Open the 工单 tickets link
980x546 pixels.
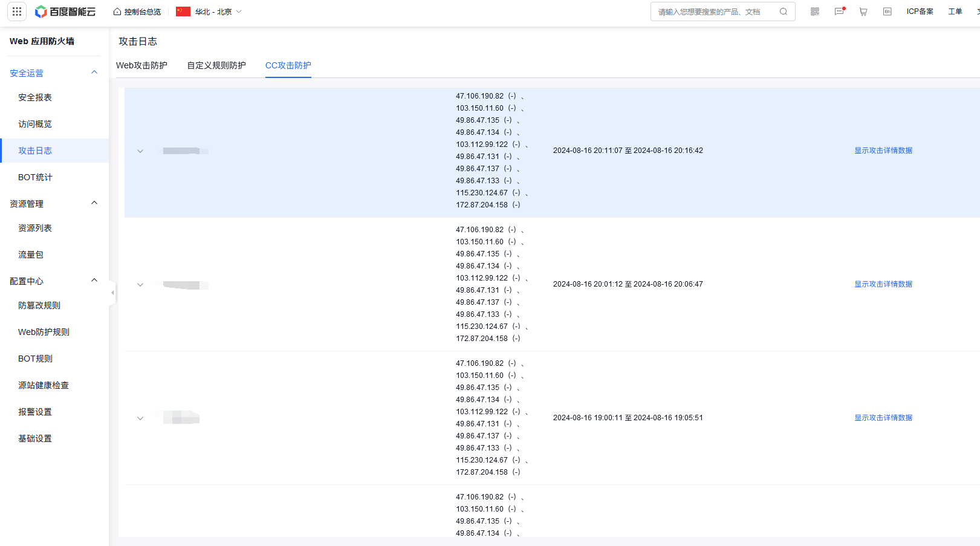click(955, 11)
